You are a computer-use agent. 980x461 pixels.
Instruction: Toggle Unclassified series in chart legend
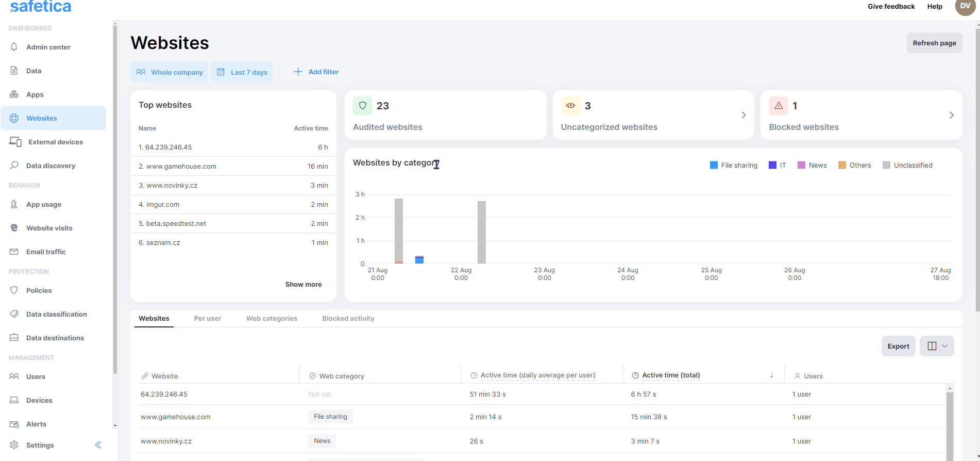point(907,165)
